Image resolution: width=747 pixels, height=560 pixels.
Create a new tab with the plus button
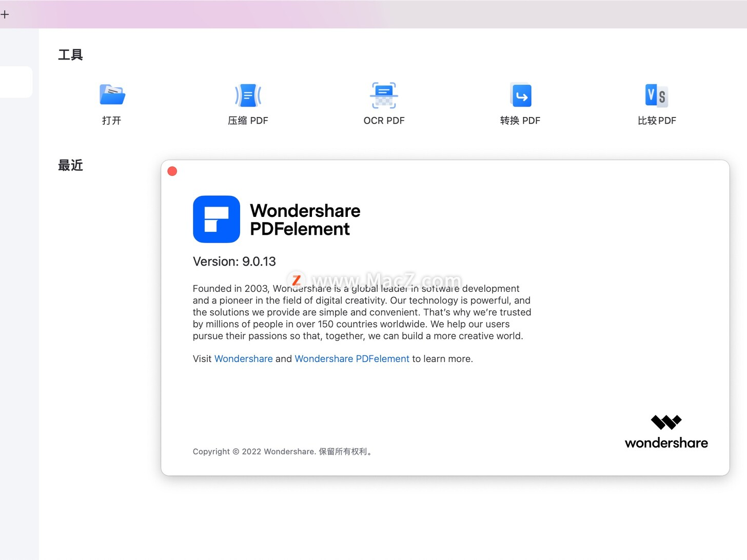[x=6, y=14]
